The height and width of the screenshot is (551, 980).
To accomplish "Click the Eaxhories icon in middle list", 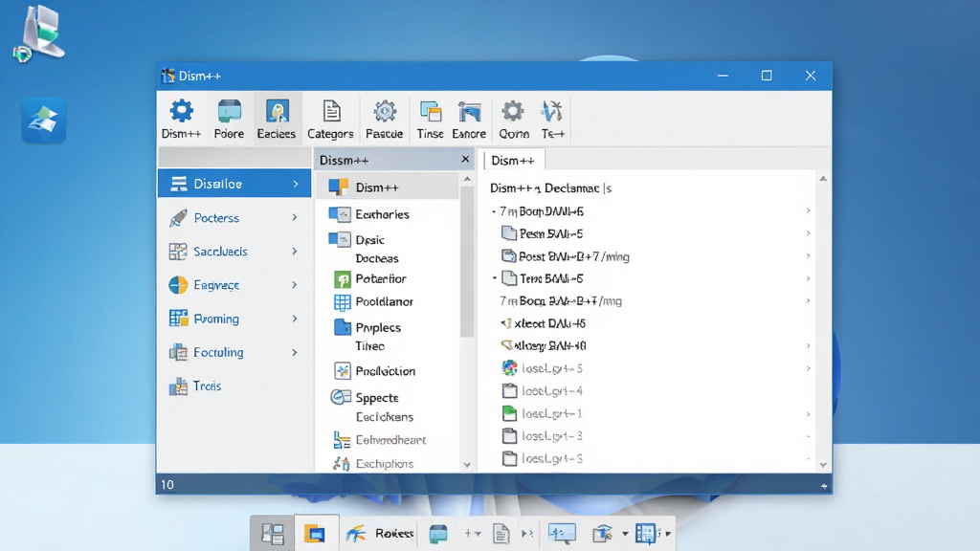I will [x=340, y=214].
